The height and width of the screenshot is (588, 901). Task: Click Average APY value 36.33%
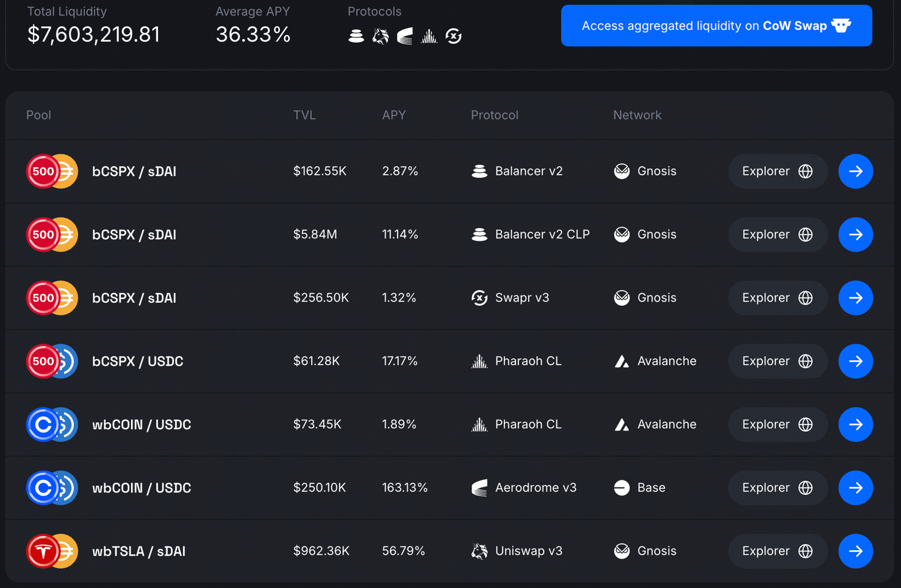click(253, 34)
